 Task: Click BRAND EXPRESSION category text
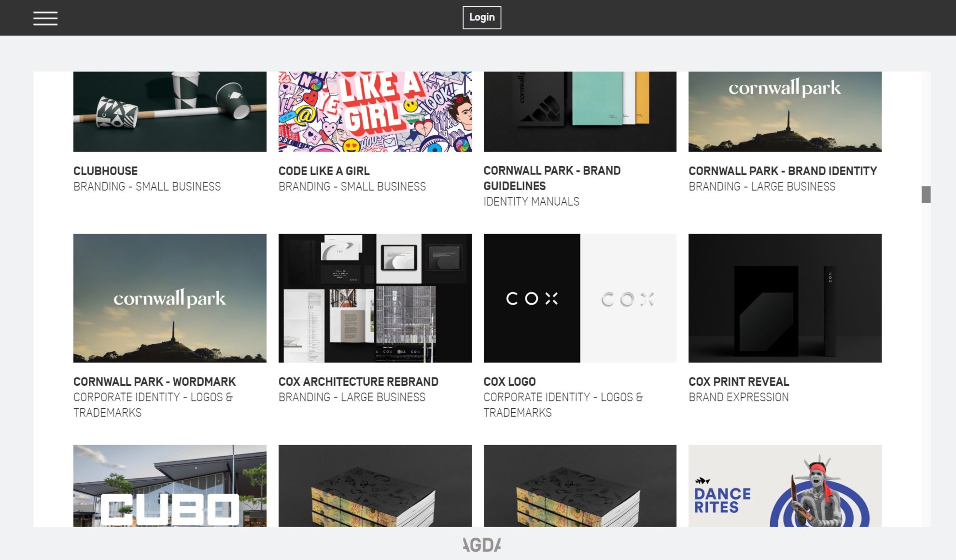738,397
